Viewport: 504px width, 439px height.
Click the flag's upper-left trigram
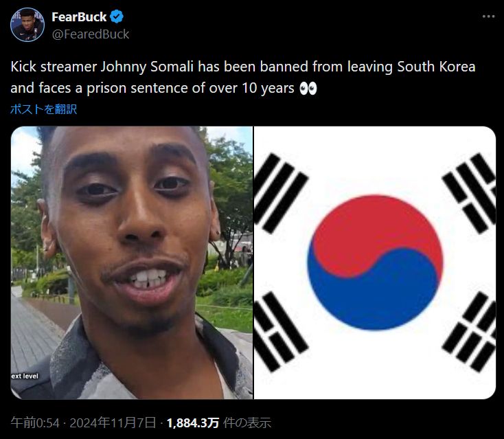[281, 193]
